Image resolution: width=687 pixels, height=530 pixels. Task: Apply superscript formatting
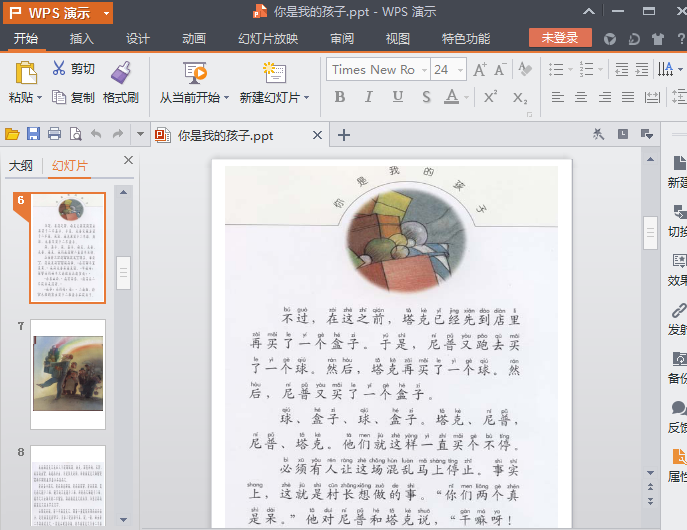(x=490, y=96)
